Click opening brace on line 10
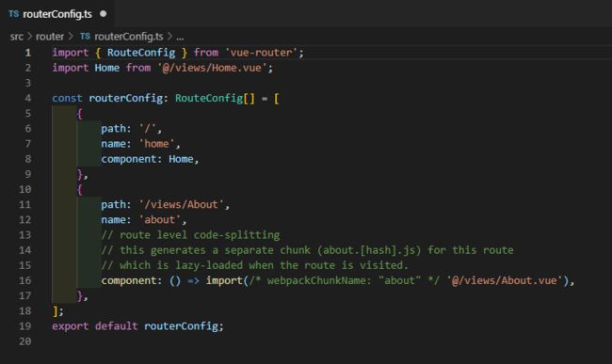Screen dimensions: 612x364 (80, 190)
